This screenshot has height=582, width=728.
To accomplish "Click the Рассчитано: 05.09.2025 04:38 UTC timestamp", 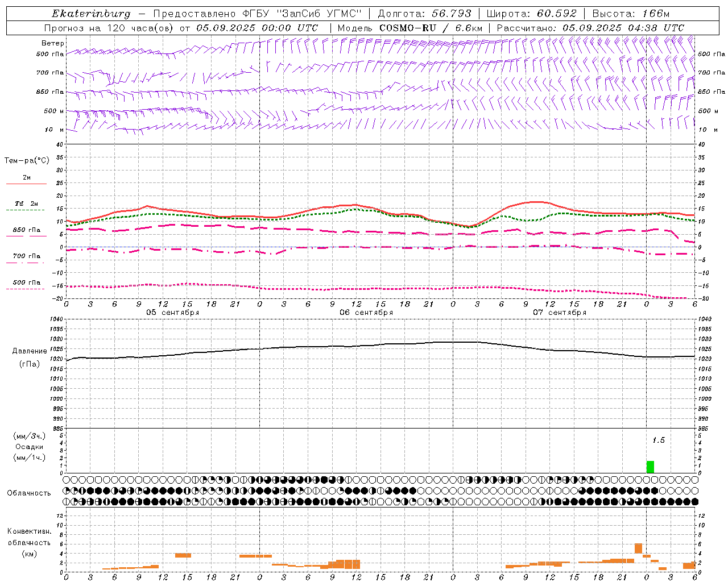I will [590, 28].
